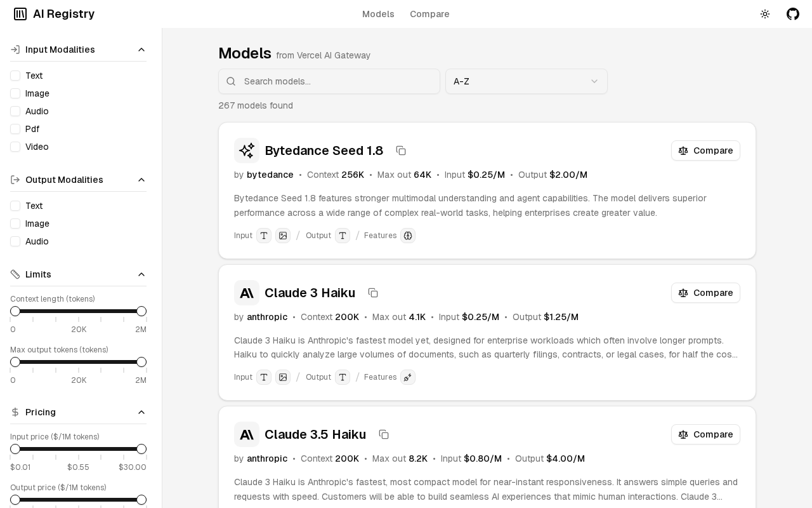Click the Features icon on Claude 3 Haiku card
The width and height of the screenshot is (812, 508).
click(x=408, y=377)
